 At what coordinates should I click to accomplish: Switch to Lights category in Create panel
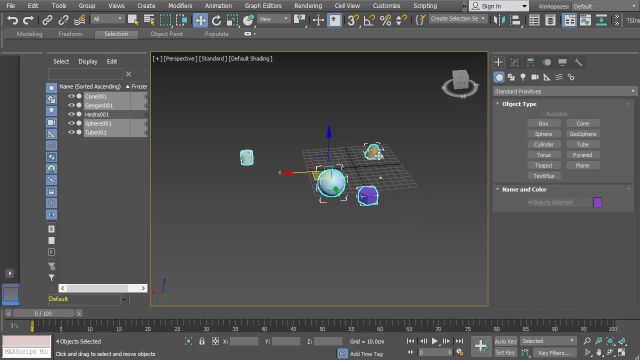[523, 77]
